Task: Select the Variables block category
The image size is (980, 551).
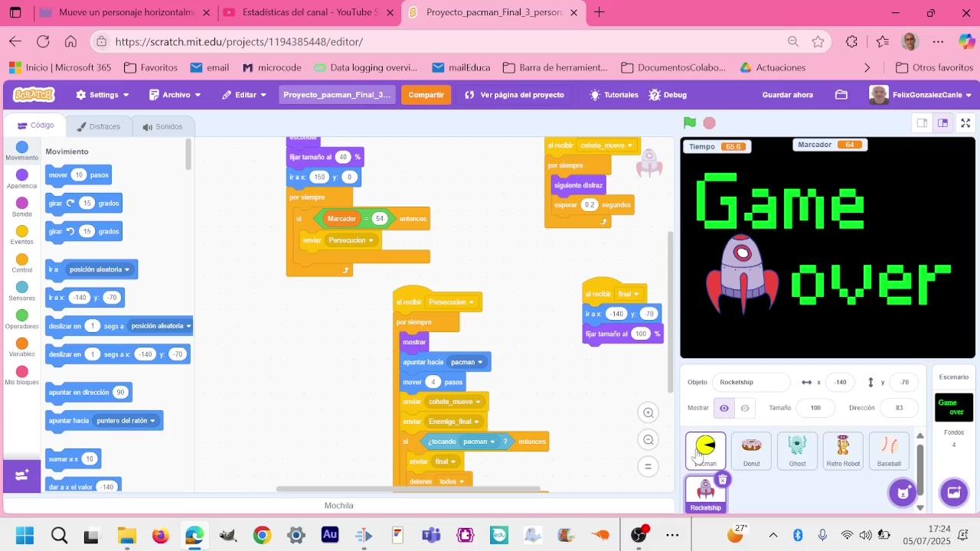Action: point(22,348)
